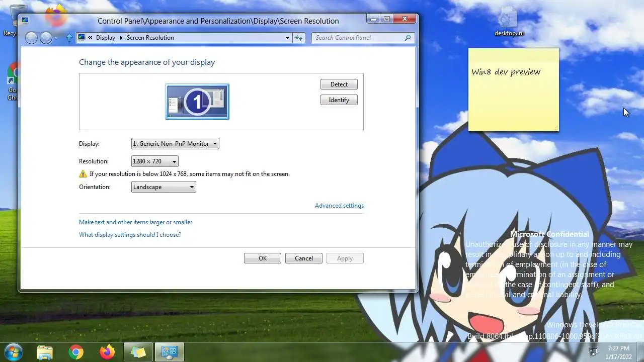Click the Cancel button
Viewport: 644px width, 362px height.
304,258
